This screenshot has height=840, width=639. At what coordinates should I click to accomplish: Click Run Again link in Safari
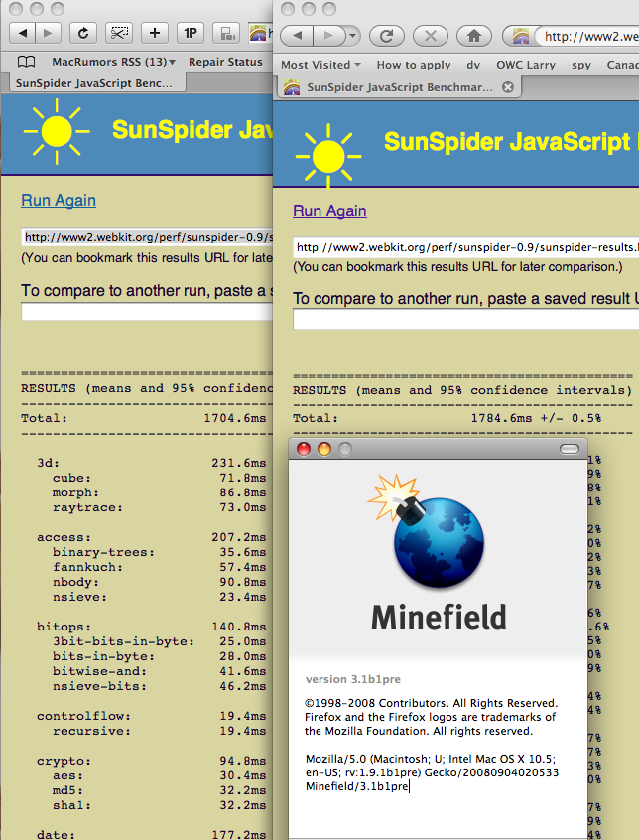pyautogui.click(x=59, y=201)
